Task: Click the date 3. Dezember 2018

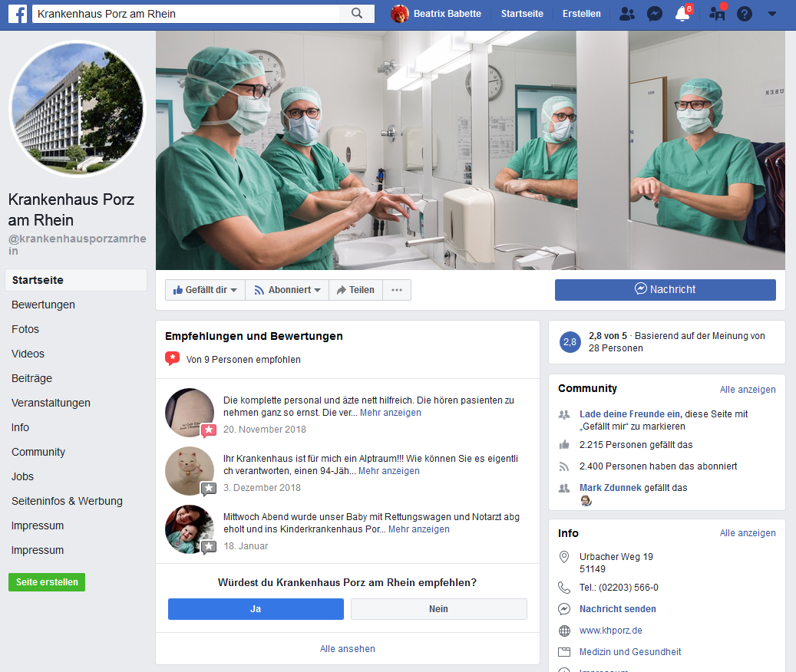Action: click(262, 488)
